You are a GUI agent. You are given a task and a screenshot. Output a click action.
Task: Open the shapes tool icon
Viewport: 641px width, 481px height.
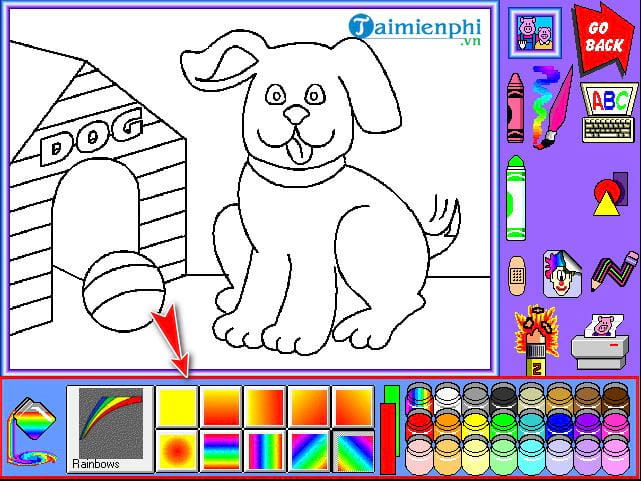(x=607, y=192)
